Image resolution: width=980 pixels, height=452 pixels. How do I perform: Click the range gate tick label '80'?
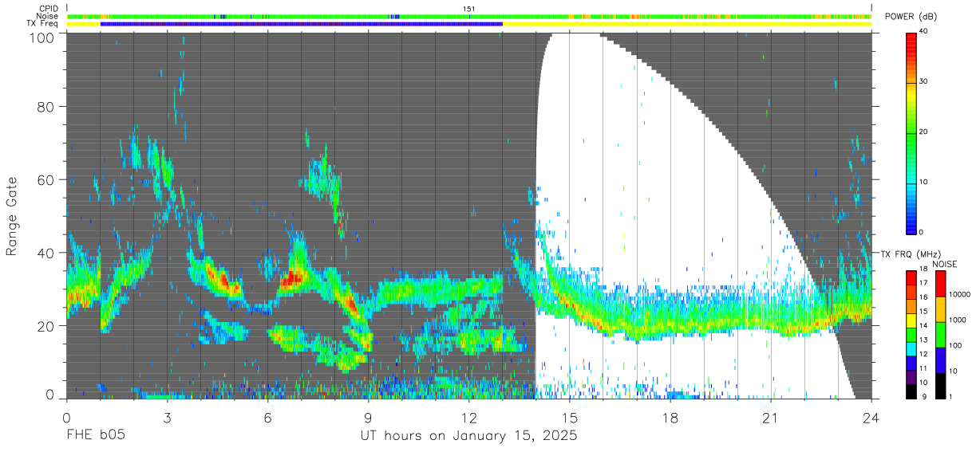point(46,107)
